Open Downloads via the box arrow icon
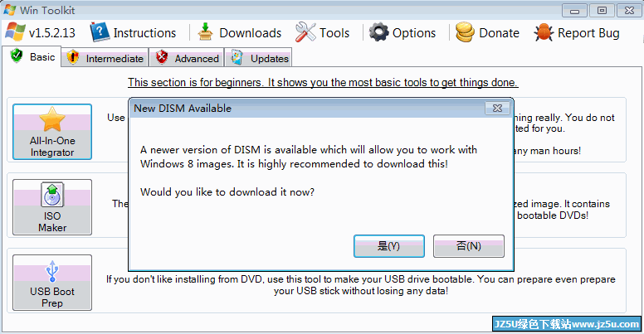Viewport: 644px width, 334px height. (x=205, y=32)
